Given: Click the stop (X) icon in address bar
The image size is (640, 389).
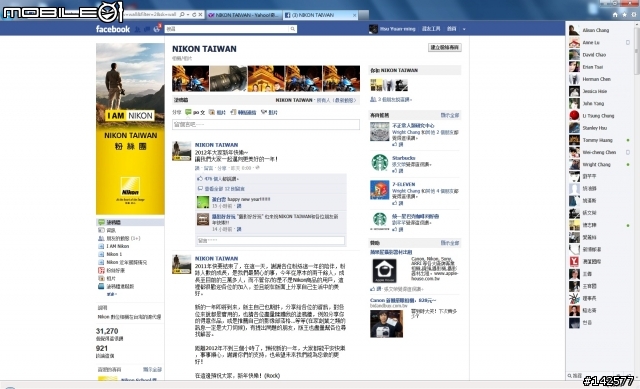Looking at the screenshot, I should tap(200, 15).
